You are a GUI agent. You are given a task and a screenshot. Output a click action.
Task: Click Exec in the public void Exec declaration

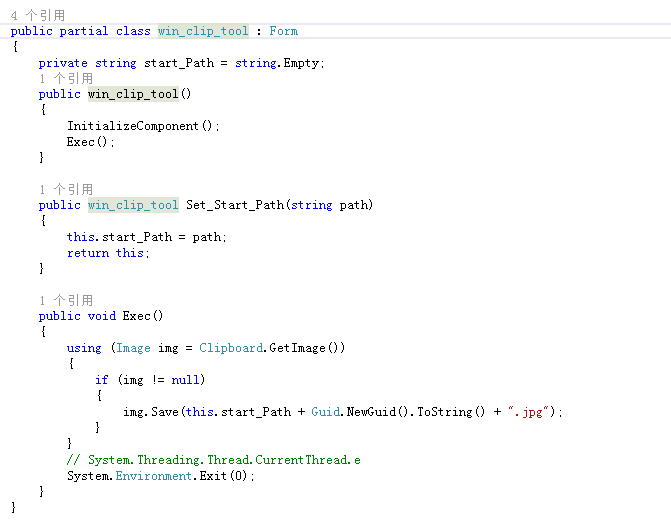tap(137, 316)
